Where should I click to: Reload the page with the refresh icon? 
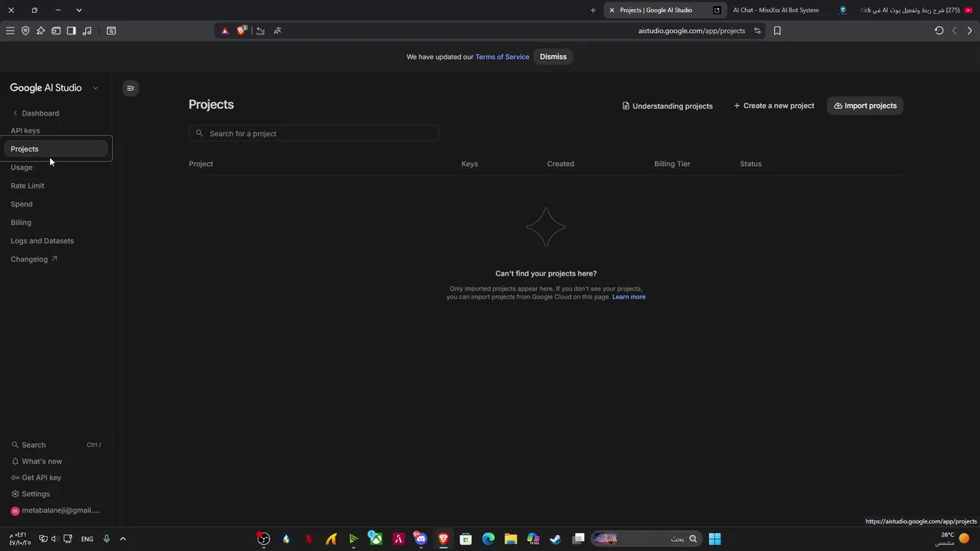[939, 31]
